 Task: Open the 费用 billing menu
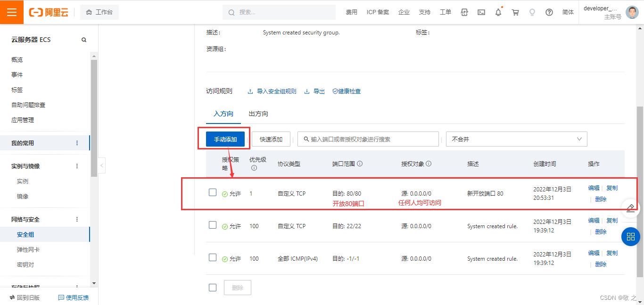(x=352, y=12)
